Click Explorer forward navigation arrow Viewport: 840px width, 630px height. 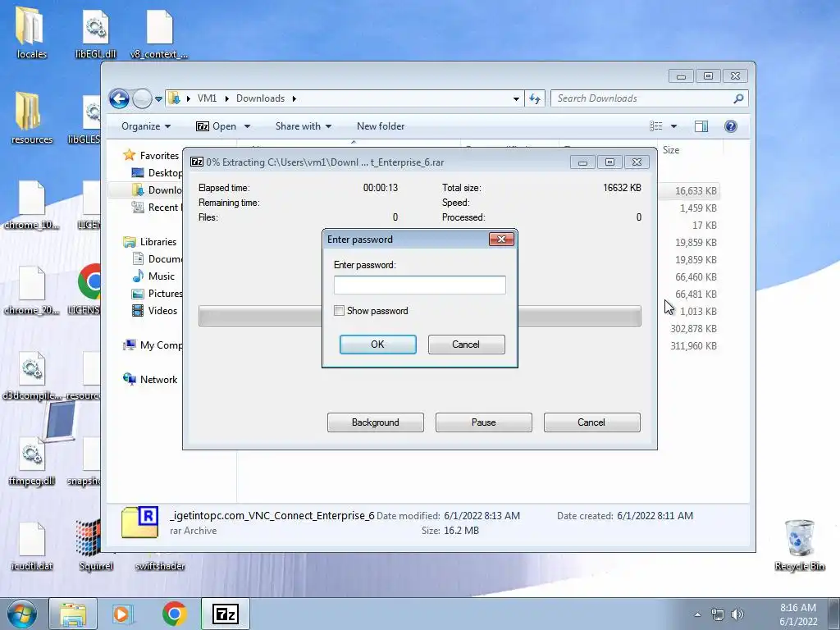[142, 98]
